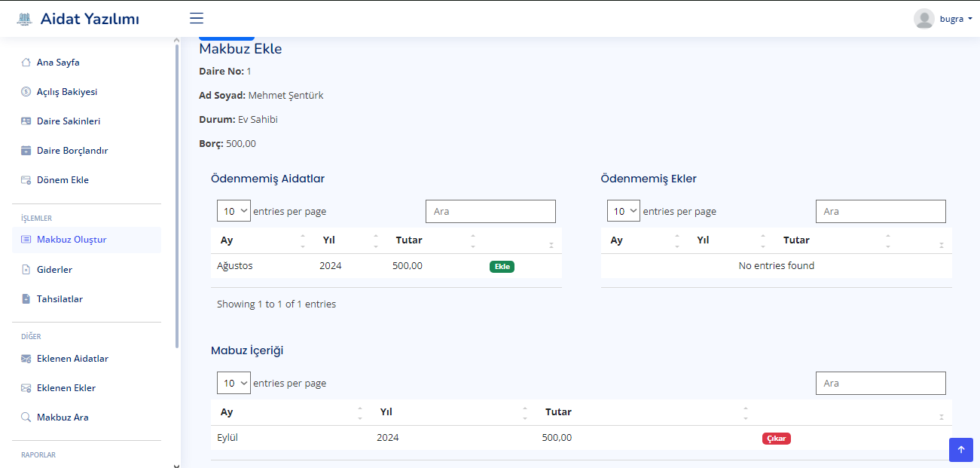Open the bugra user profile dropdown

click(x=943, y=19)
